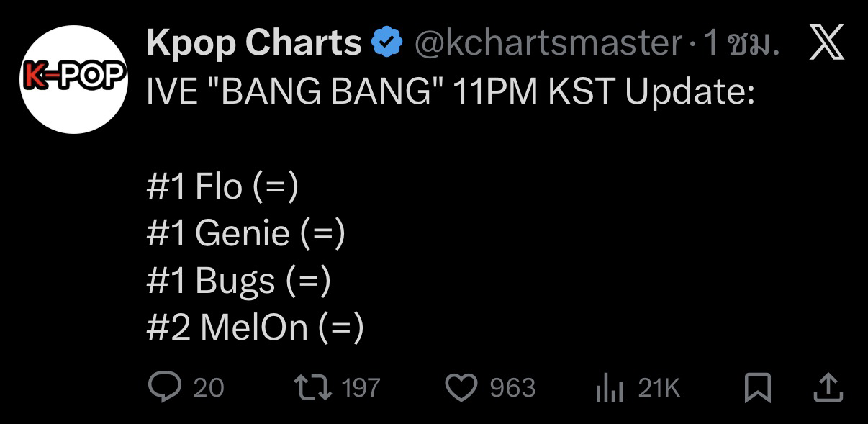Screen dimensions: 868x424
Task: Open view analytics bar chart icon
Action: pyautogui.click(x=609, y=389)
